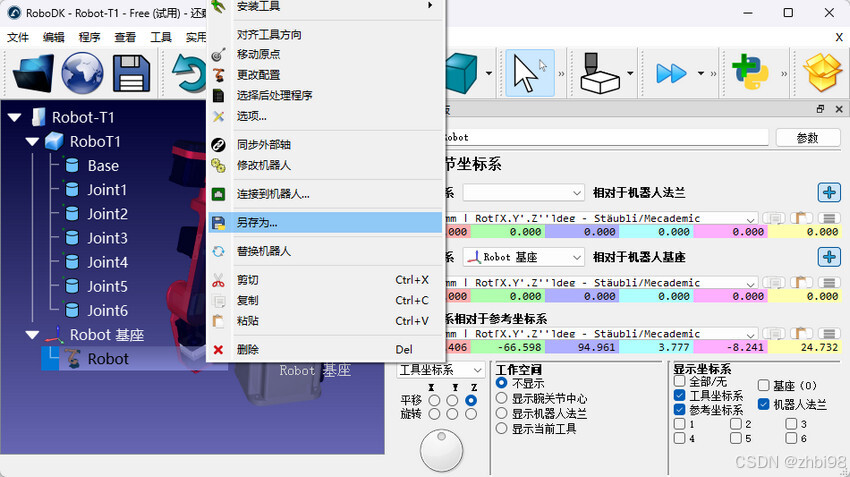850x477 pixels.
Task: Open the lines menu icon of flange row
Action: 829,218
